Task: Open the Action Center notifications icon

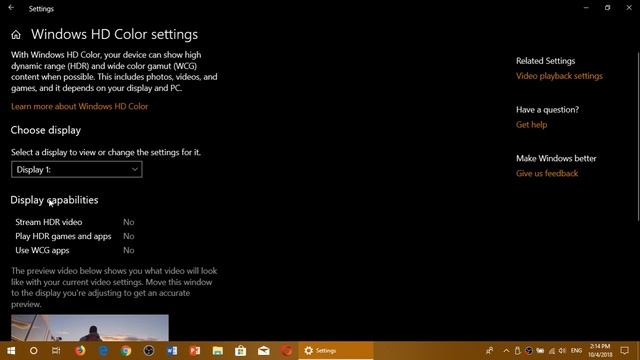Action: [x=624, y=351]
